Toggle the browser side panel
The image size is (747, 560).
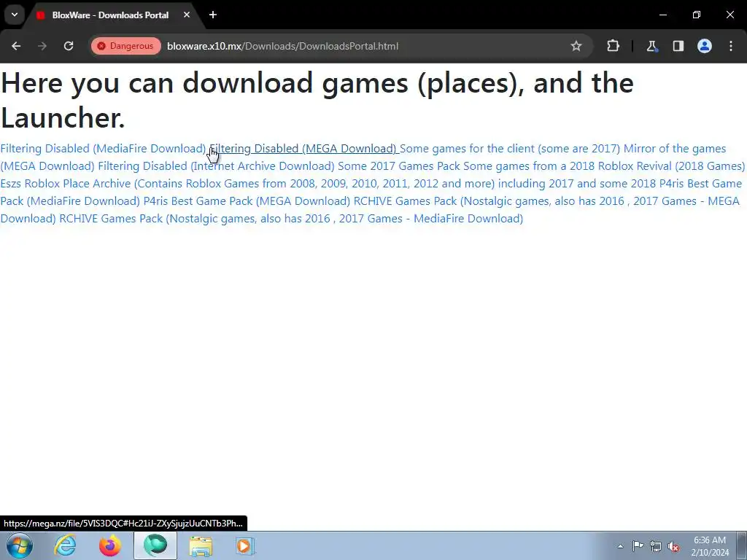pos(678,46)
